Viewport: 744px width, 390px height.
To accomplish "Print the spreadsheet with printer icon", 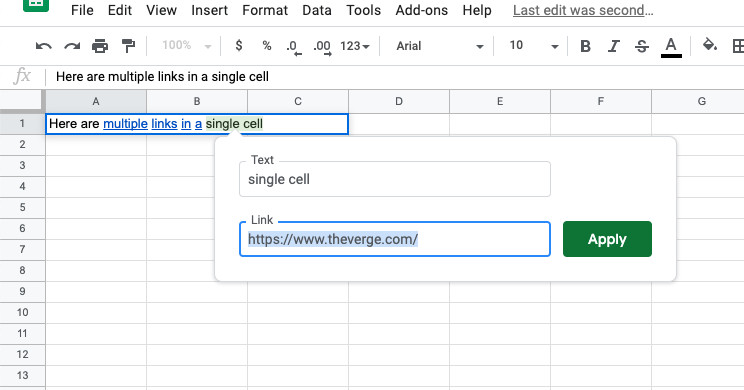I will (x=100, y=46).
